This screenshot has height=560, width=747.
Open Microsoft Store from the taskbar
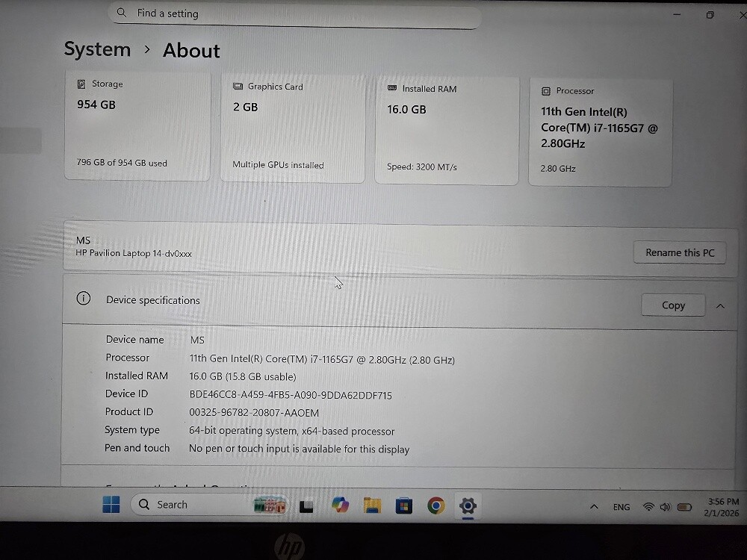[x=404, y=505]
